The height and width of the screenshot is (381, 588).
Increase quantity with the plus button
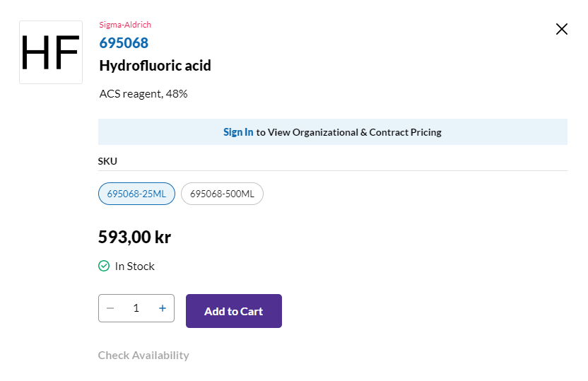tap(163, 308)
